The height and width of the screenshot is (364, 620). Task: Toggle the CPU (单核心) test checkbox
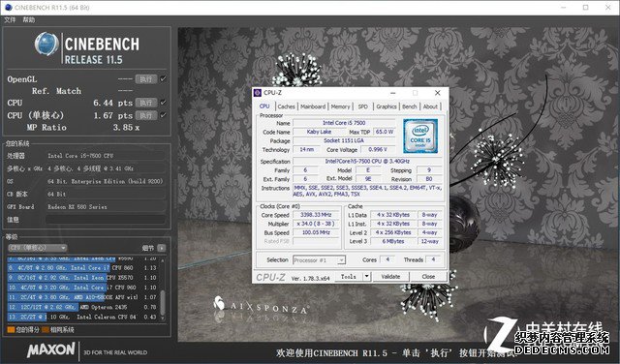(163, 115)
